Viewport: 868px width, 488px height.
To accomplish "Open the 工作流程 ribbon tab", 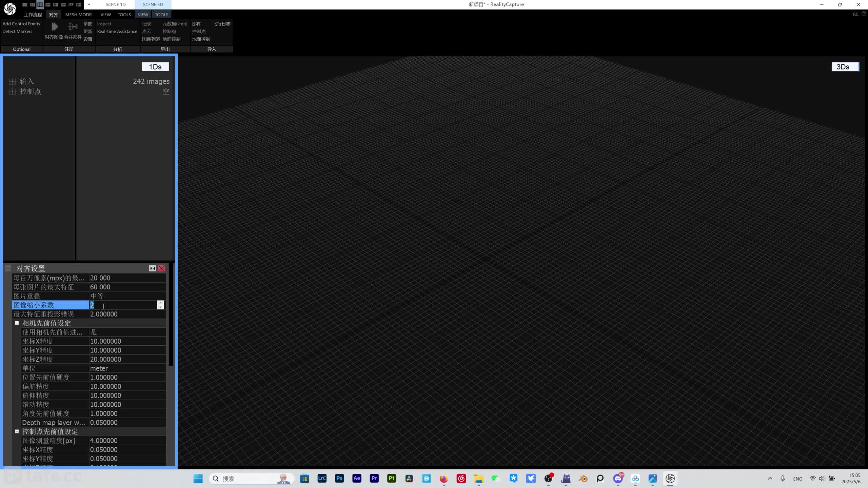I will coord(33,15).
